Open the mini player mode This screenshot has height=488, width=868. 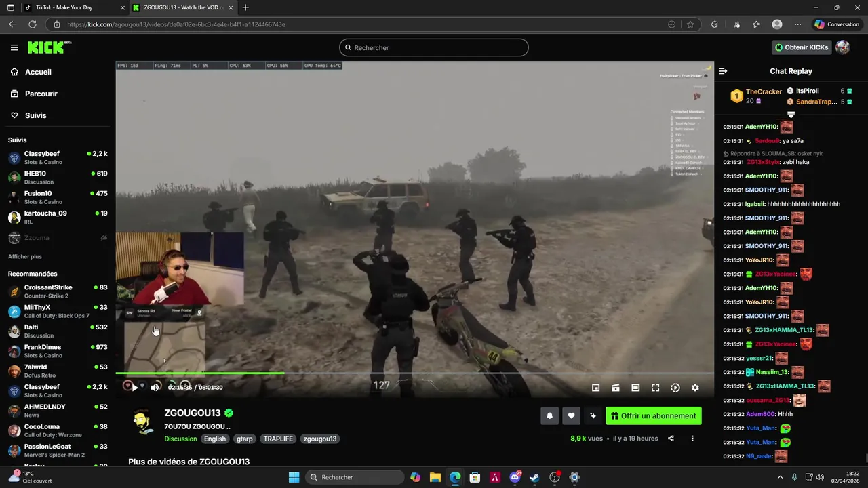[595, 388]
